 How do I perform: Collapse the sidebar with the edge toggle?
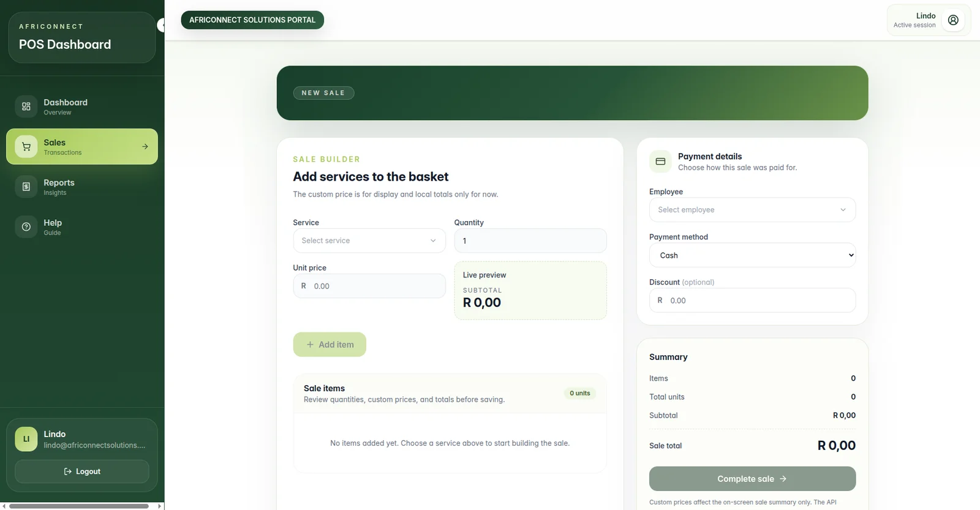(162, 25)
